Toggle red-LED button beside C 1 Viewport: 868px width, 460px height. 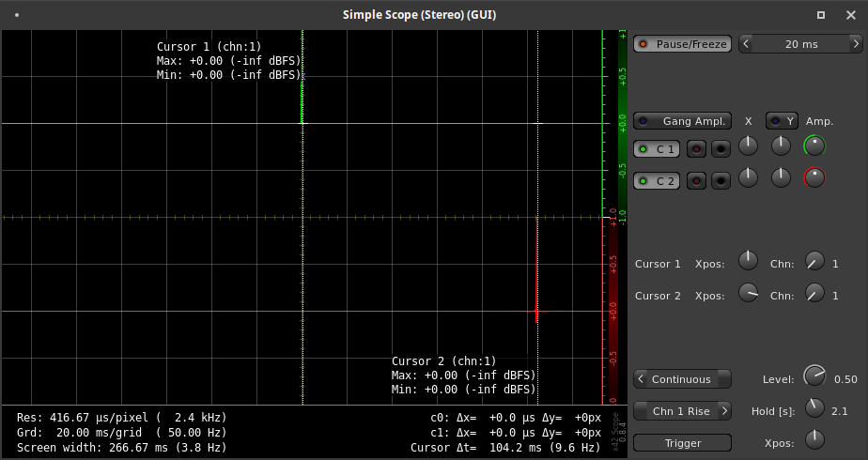[x=696, y=148]
